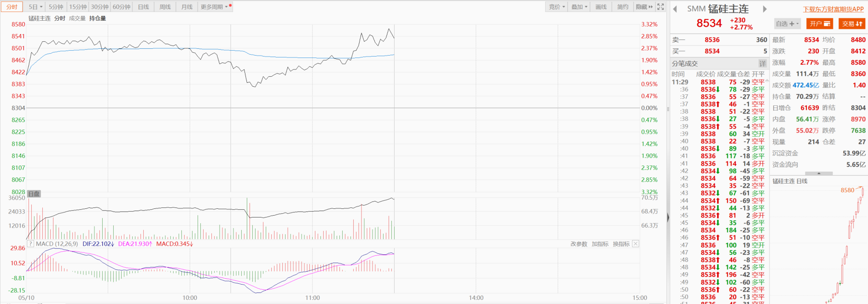
Task: Go to next contract arrow
Action: tap(765, 9)
